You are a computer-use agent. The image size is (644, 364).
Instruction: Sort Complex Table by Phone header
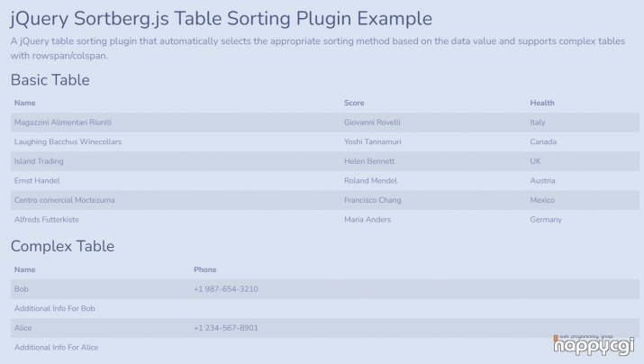205,270
